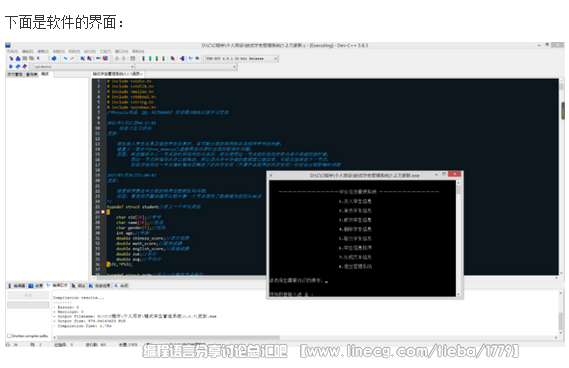
Task: Switch to the 编译日志 bottom tab
Action: coord(57,286)
